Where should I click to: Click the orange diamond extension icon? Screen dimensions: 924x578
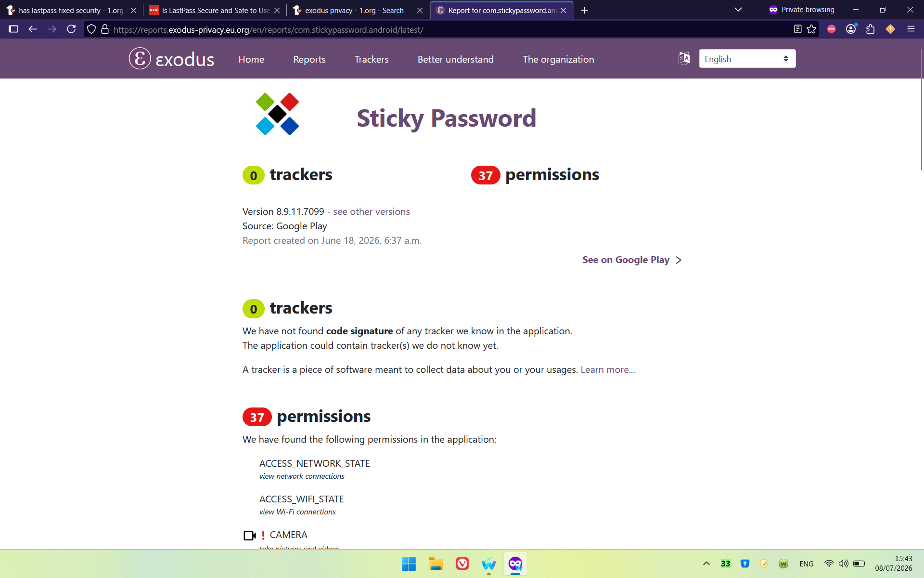tap(890, 29)
